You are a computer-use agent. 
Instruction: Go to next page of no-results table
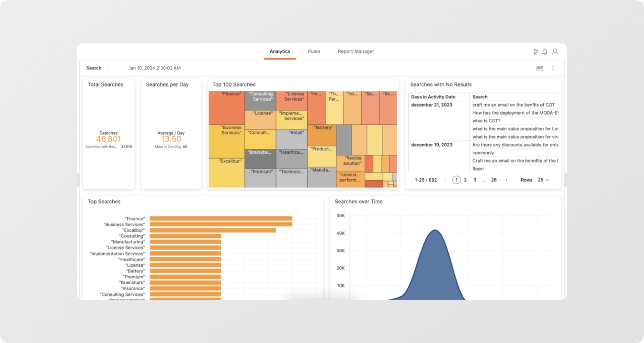pos(506,180)
